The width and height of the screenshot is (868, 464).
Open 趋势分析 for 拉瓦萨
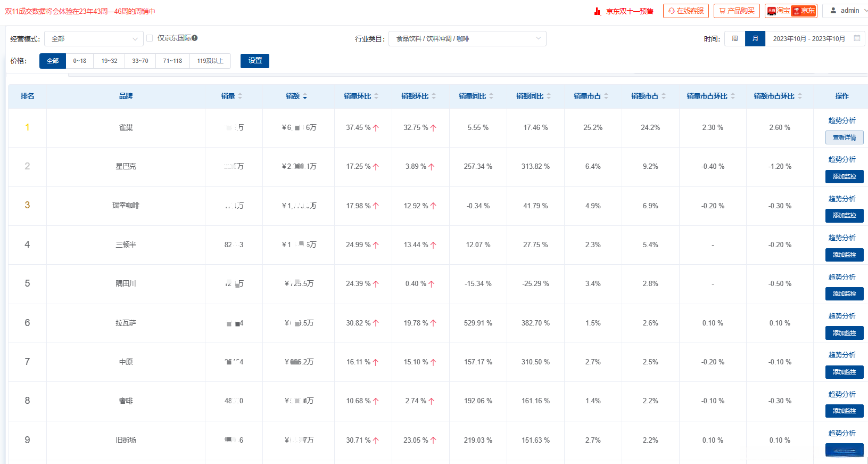tap(842, 316)
